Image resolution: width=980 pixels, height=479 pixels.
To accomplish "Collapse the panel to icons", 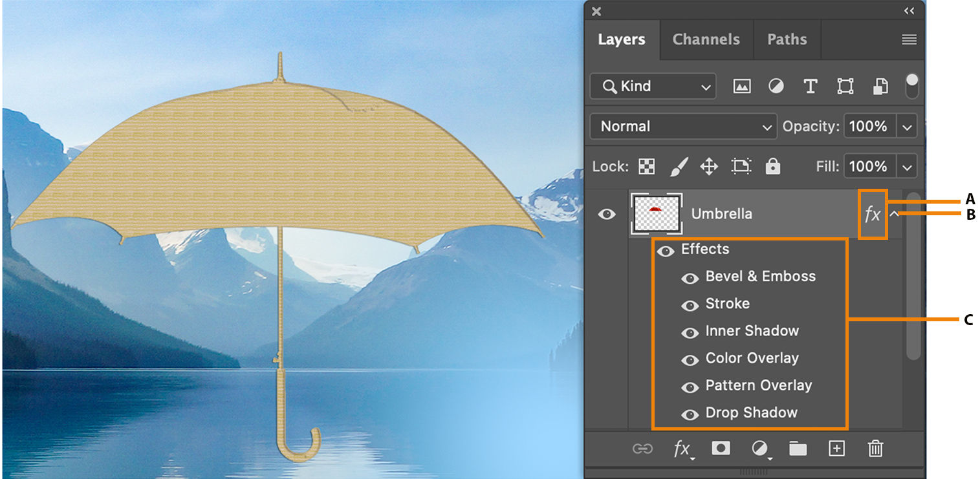I will (x=909, y=11).
